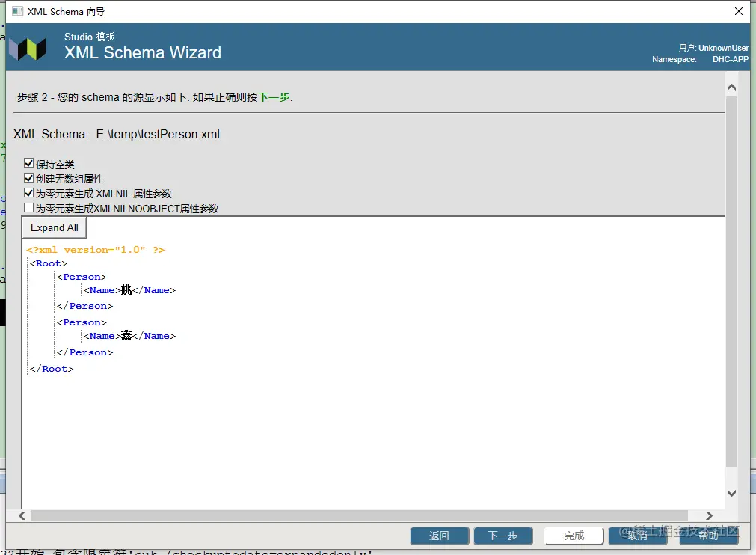Collapse the opening <Root> node
Viewport: 756px width, 555px height.
click(x=49, y=263)
